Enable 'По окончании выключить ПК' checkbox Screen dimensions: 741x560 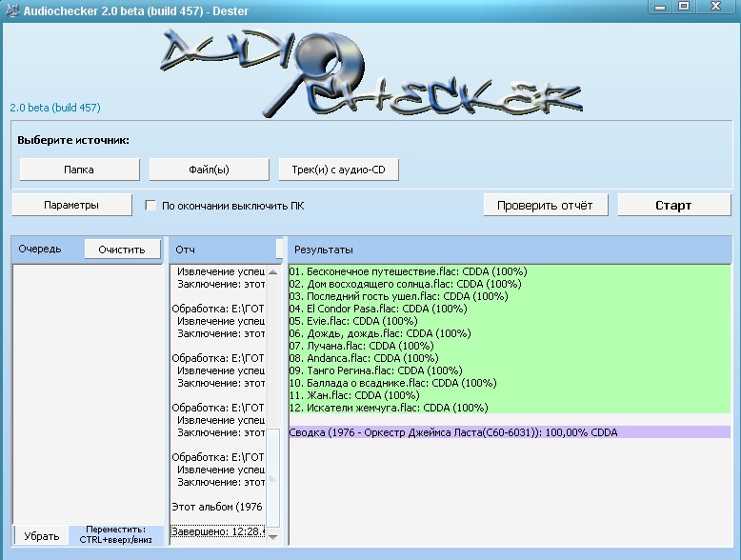click(150, 205)
